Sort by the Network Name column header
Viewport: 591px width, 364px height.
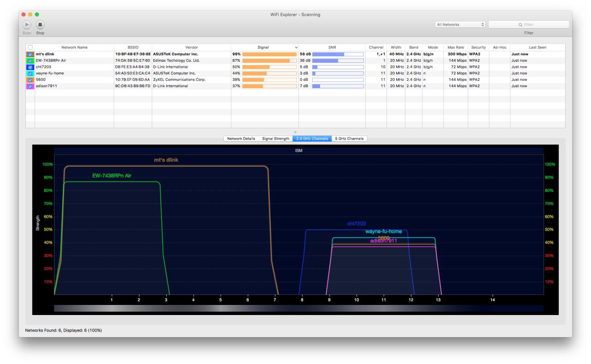[x=74, y=48]
